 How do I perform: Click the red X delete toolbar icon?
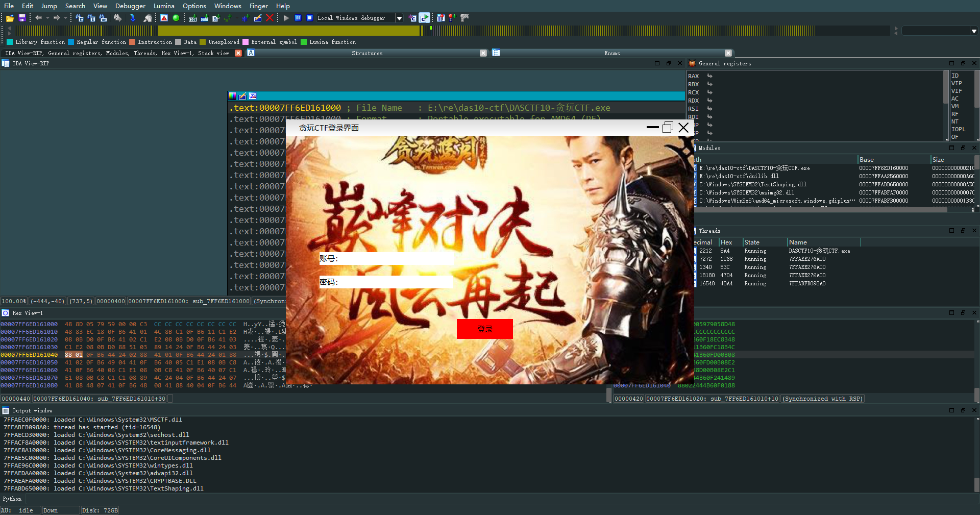(269, 18)
